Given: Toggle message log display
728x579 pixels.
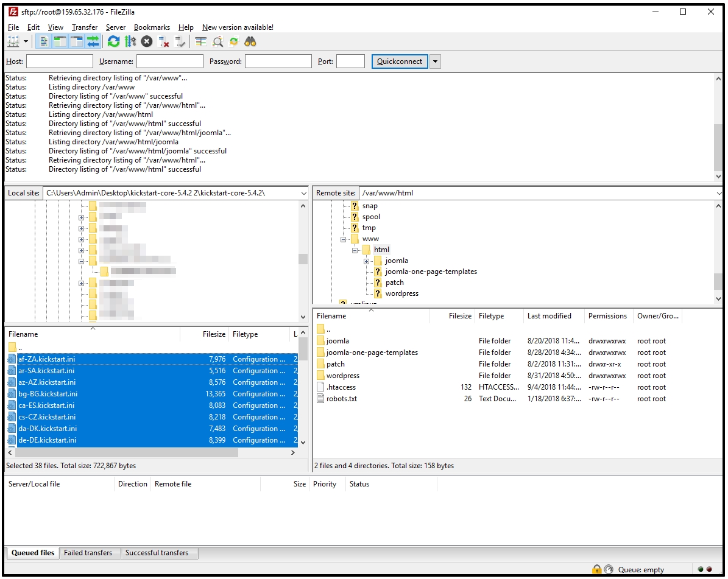Looking at the screenshot, I should 44,42.
